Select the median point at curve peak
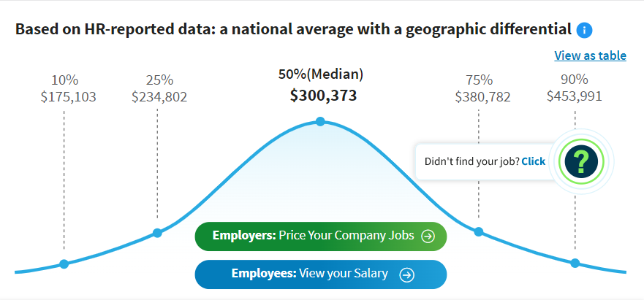This screenshot has width=644, height=300. 320,121
